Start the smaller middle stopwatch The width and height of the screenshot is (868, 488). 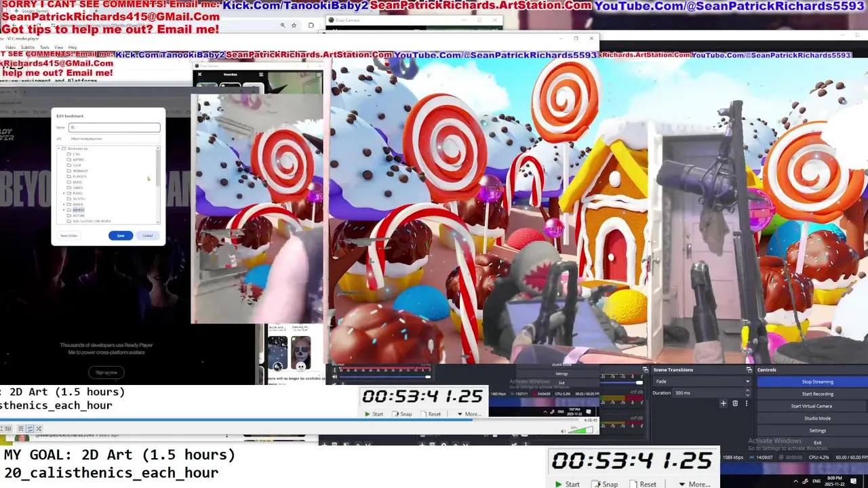tap(374, 414)
